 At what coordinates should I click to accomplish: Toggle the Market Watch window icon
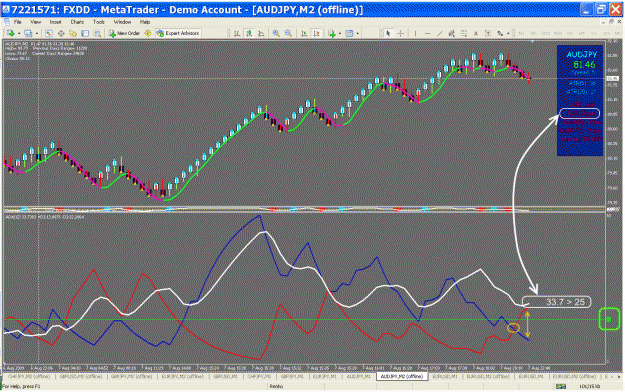[x=49, y=33]
